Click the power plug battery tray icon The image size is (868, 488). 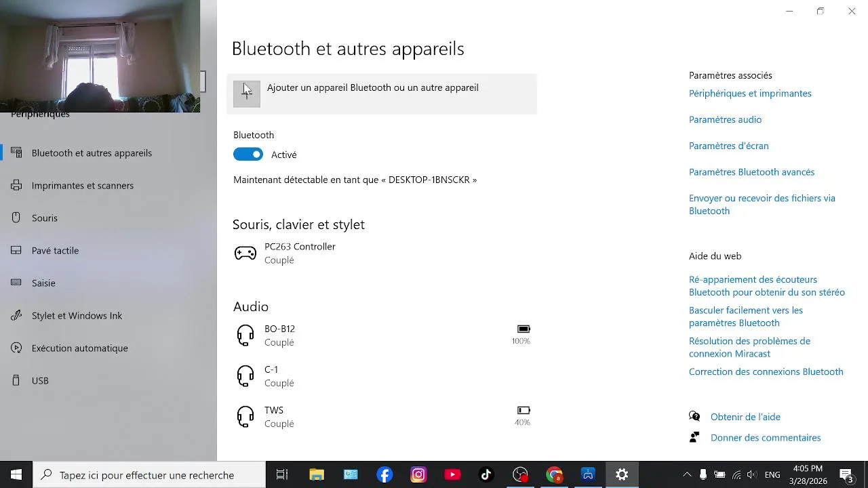[x=719, y=475]
